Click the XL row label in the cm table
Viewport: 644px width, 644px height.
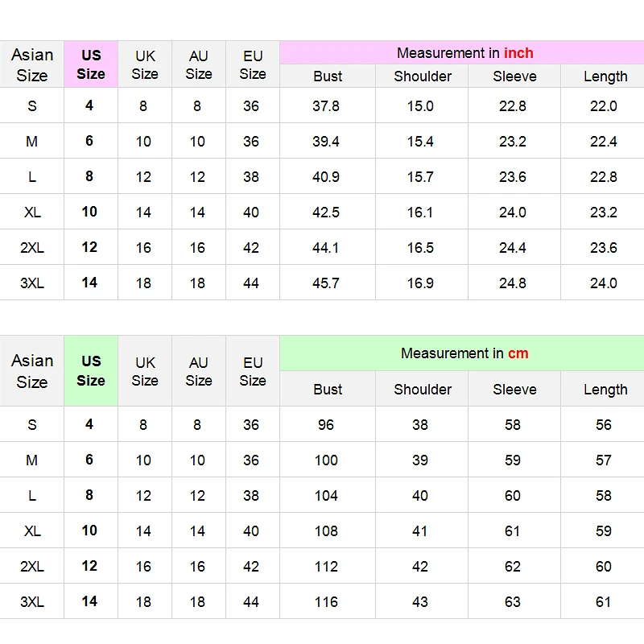pos(32,531)
